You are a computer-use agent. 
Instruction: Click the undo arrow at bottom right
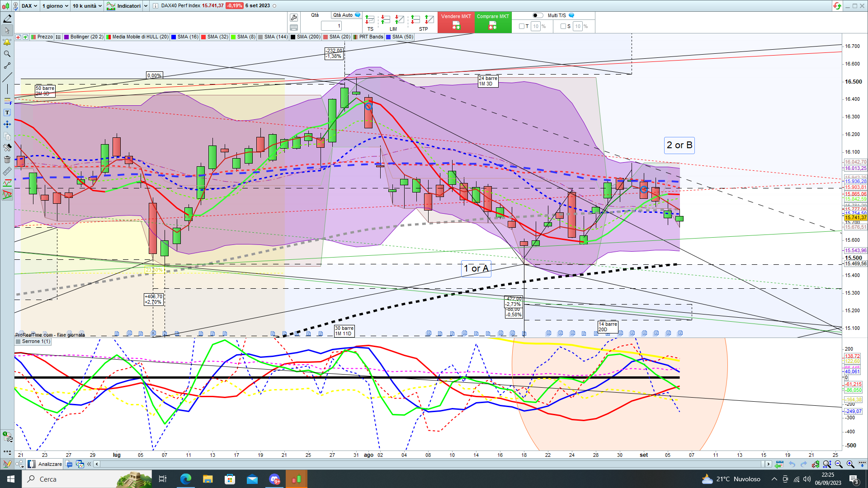pyautogui.click(x=792, y=464)
